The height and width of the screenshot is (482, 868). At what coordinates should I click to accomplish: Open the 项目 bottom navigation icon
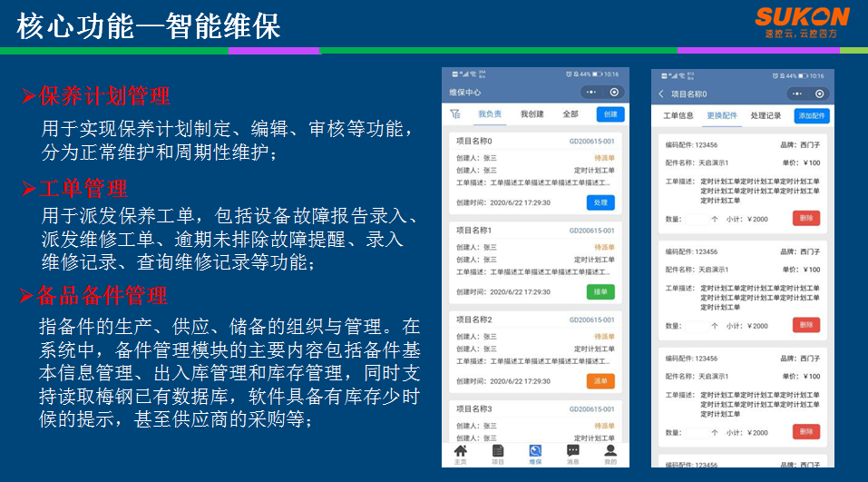(498, 451)
